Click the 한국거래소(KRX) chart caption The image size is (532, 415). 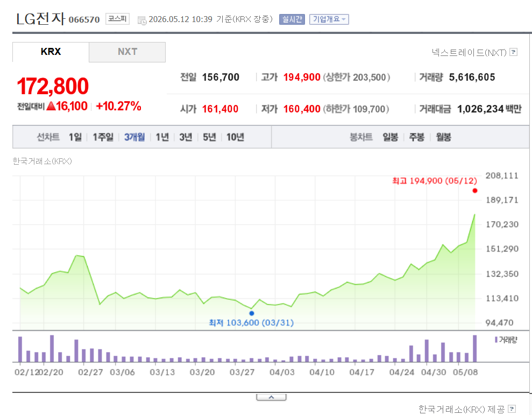point(42,161)
